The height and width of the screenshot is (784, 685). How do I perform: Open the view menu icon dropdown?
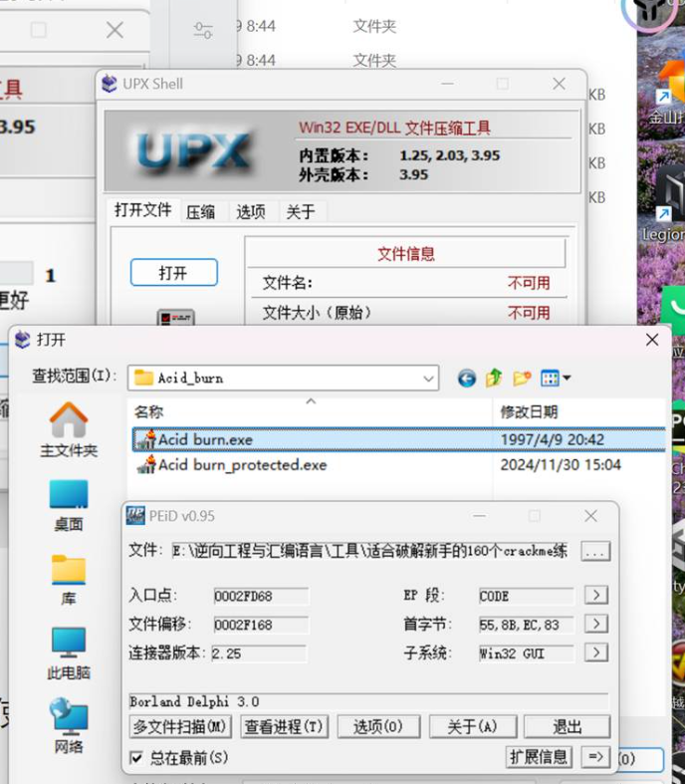pos(556,379)
